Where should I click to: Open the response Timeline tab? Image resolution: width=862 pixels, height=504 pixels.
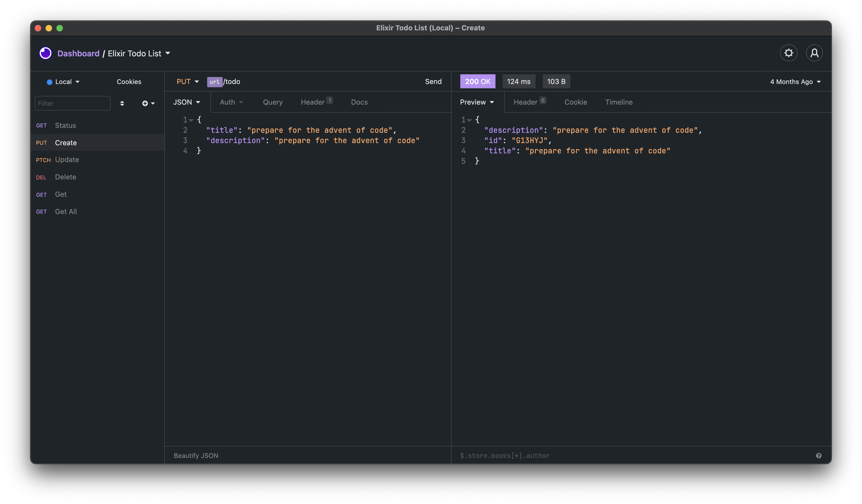point(619,102)
